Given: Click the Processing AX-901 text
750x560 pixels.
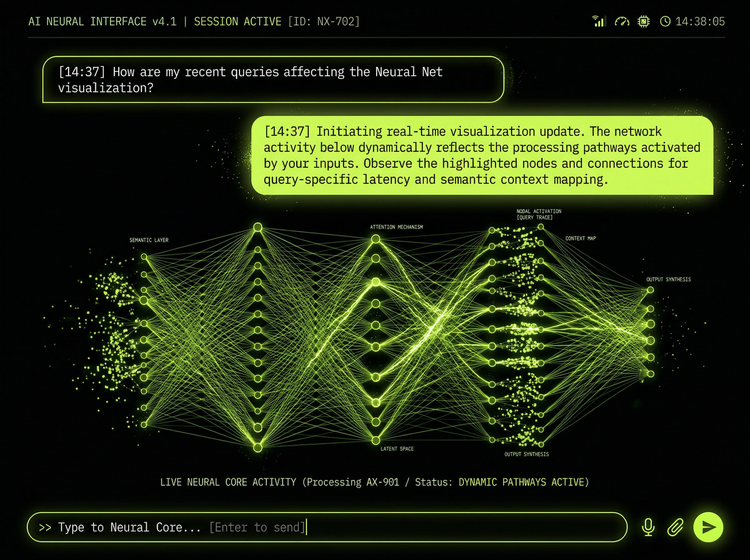Looking at the screenshot, I should (353, 482).
